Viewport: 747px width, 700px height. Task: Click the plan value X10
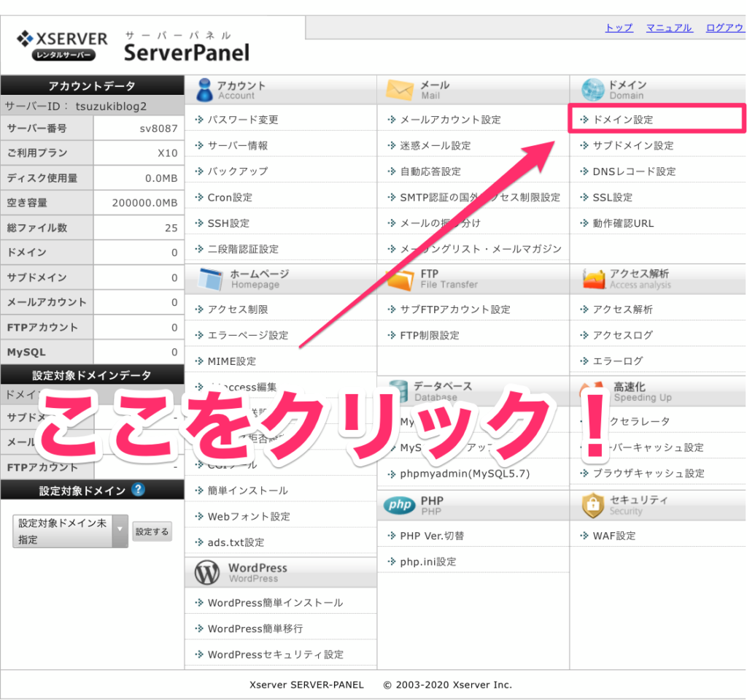[168, 153]
